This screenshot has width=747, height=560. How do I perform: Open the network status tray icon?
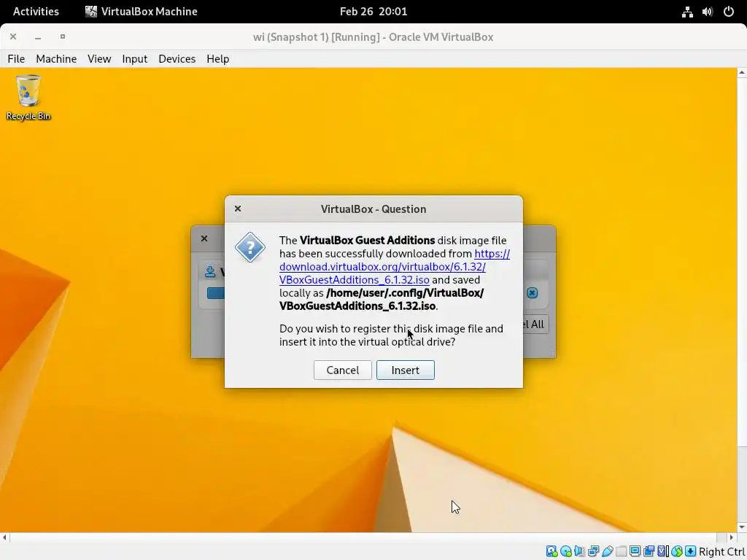point(687,12)
